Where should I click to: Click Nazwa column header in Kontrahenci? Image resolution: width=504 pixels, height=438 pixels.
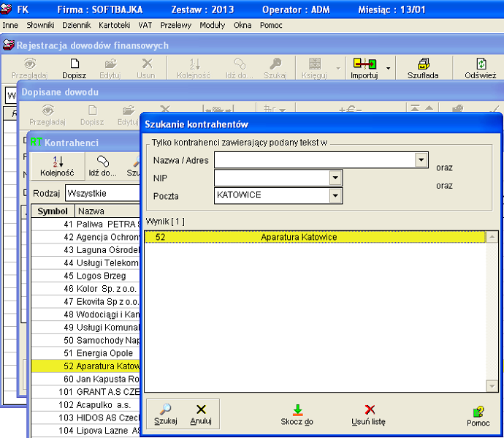(107, 211)
